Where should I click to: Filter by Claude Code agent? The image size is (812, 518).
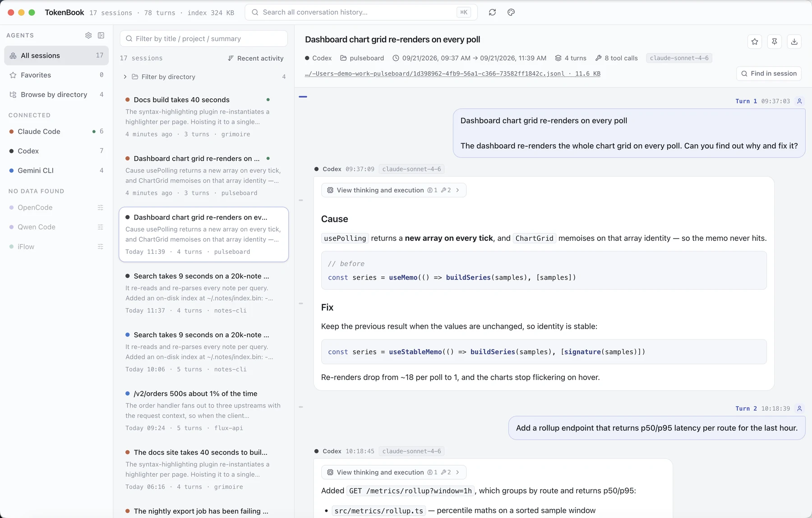point(56,131)
